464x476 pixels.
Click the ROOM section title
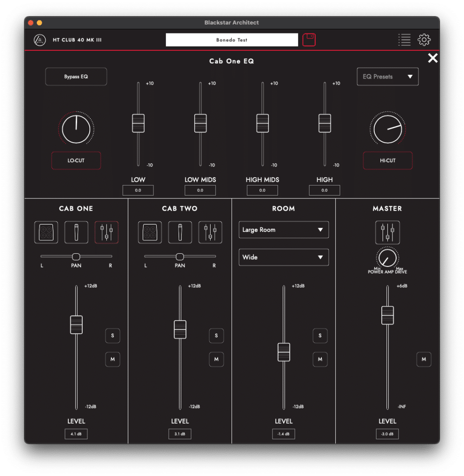point(284,209)
